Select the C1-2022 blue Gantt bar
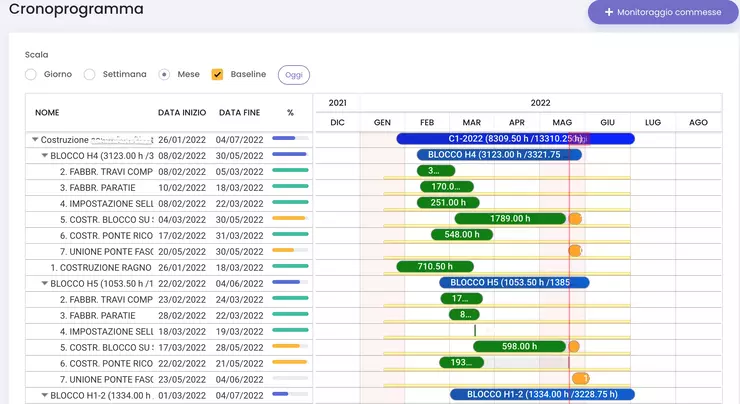Screen dimensions: 740x404 515,139
